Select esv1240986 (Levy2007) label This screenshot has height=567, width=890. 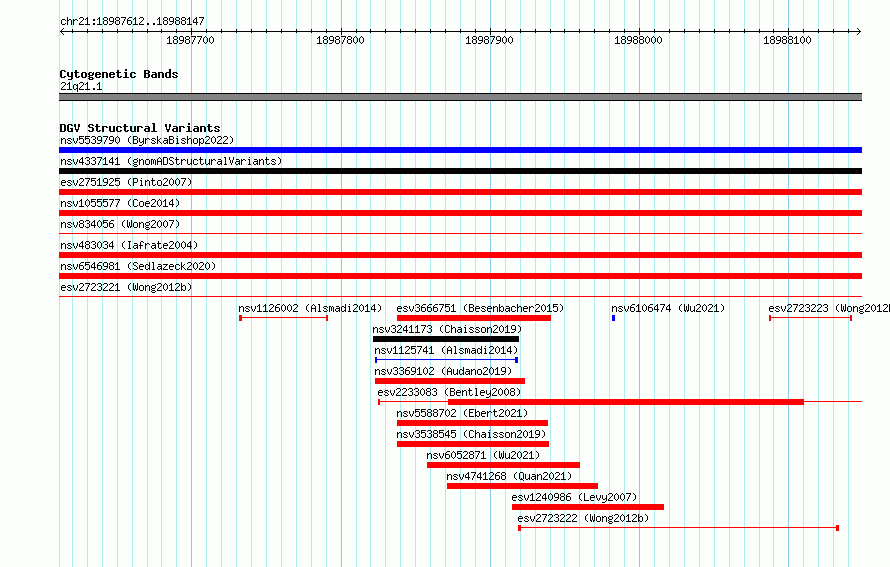574,497
